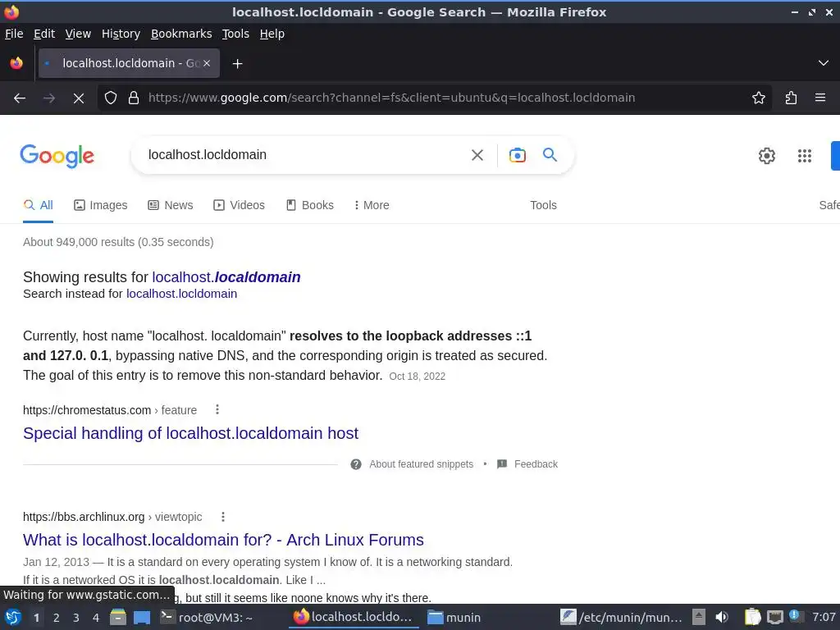The height and width of the screenshot is (630, 840).
Task: Close the localhost.locldomain tab
Action: tap(207, 63)
